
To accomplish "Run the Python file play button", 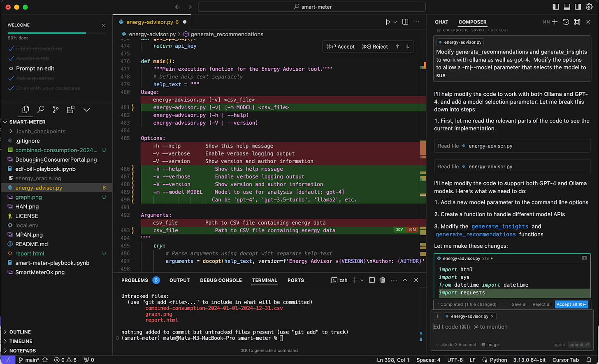I will (388, 22).
